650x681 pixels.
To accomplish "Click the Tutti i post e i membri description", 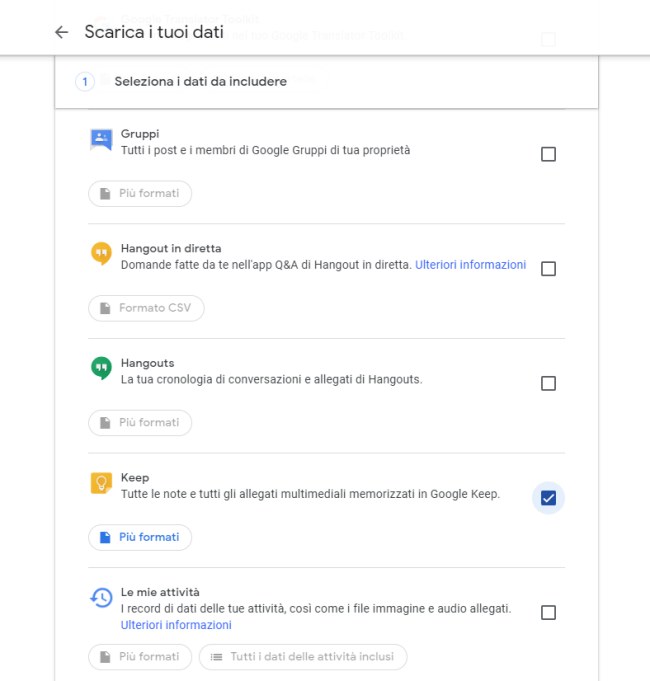I will [265, 150].
